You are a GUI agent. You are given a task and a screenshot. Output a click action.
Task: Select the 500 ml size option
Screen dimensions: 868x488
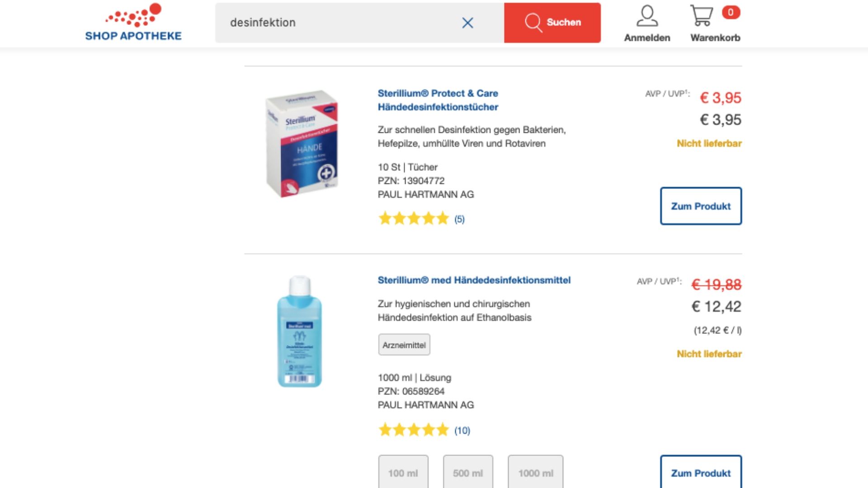(468, 473)
